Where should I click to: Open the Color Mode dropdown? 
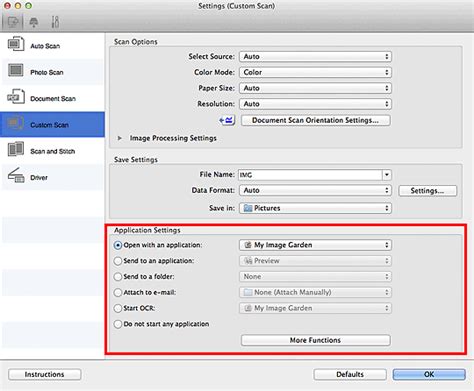(315, 72)
